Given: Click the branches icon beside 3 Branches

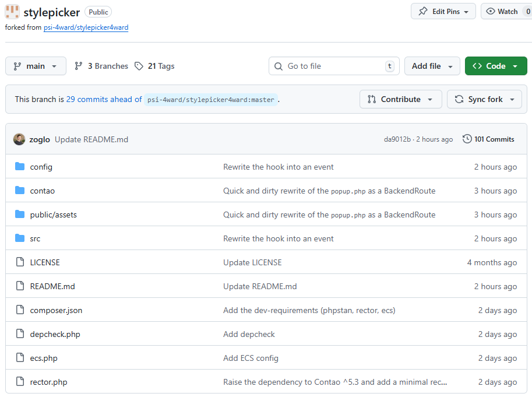Looking at the screenshot, I should click(79, 66).
